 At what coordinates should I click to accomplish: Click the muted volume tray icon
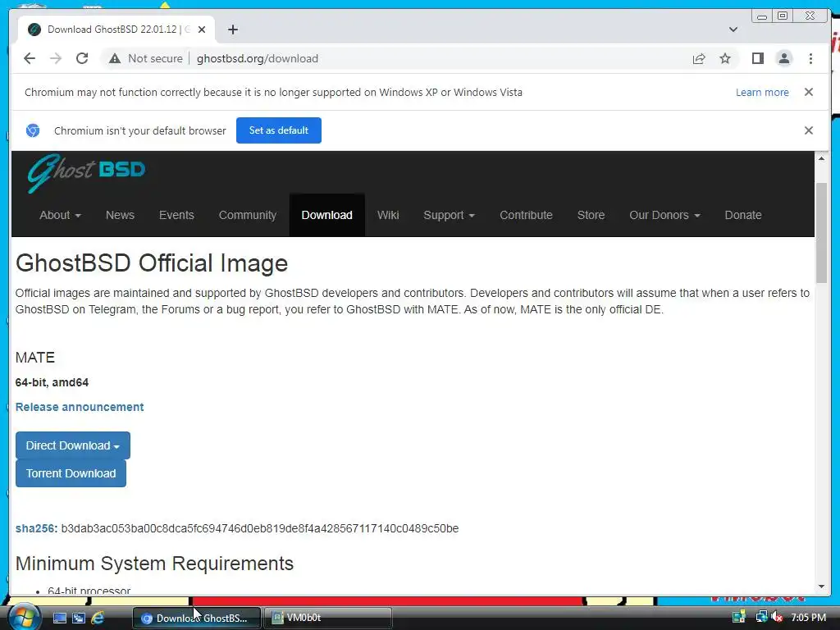tap(776, 617)
